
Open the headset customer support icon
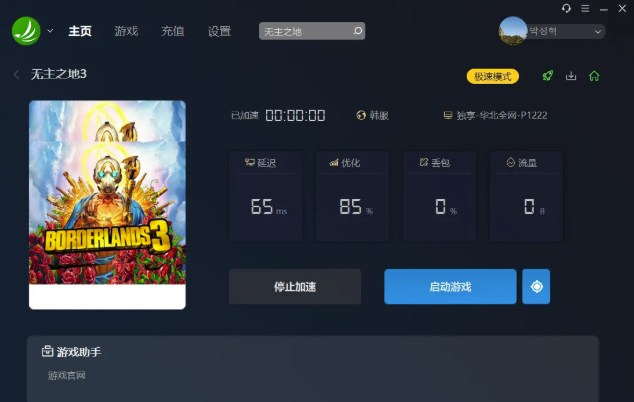pos(567,8)
